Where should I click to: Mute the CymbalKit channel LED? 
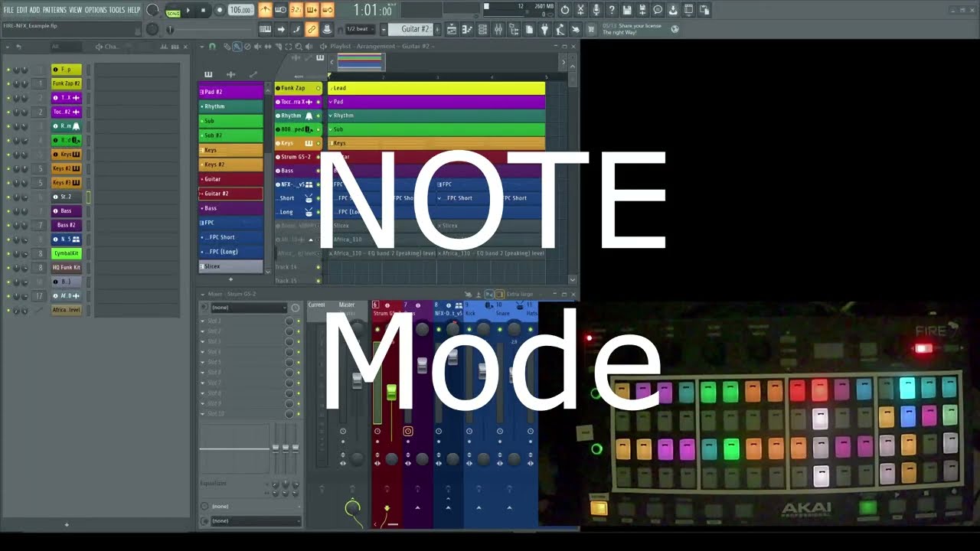point(8,253)
